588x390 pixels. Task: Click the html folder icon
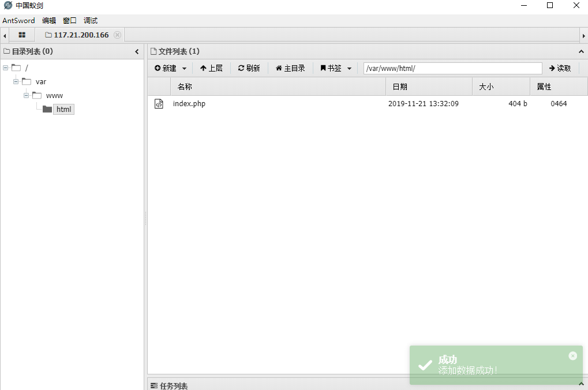tap(47, 109)
